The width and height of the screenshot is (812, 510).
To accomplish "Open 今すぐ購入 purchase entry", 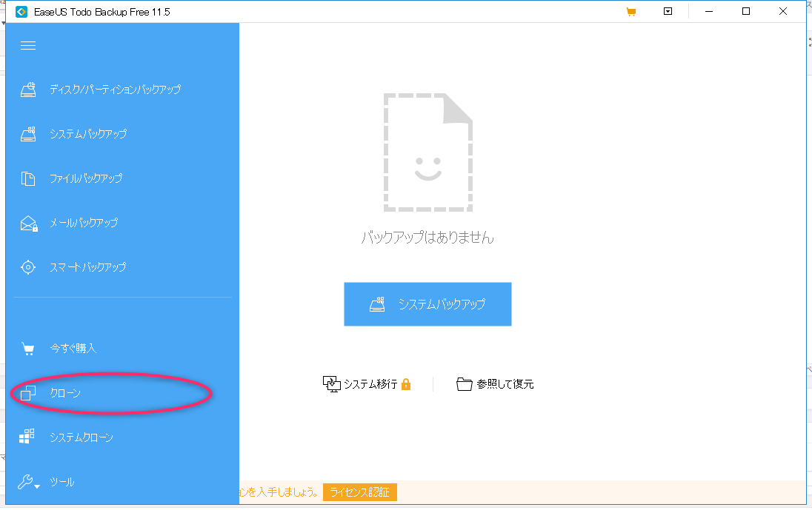I will (73, 349).
